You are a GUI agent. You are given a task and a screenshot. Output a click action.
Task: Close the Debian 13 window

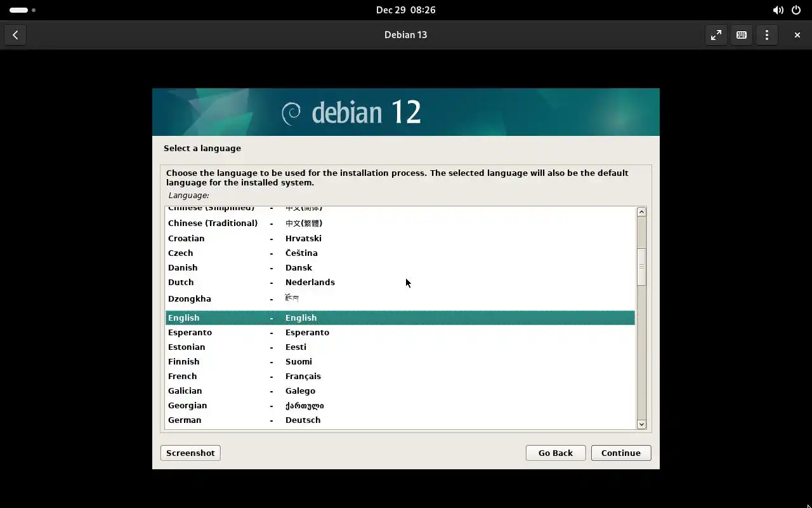(797, 35)
